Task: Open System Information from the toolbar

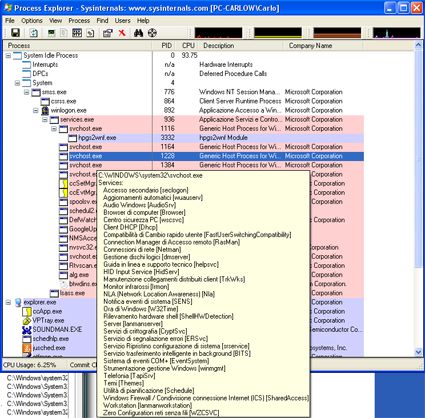Action: tap(51, 33)
